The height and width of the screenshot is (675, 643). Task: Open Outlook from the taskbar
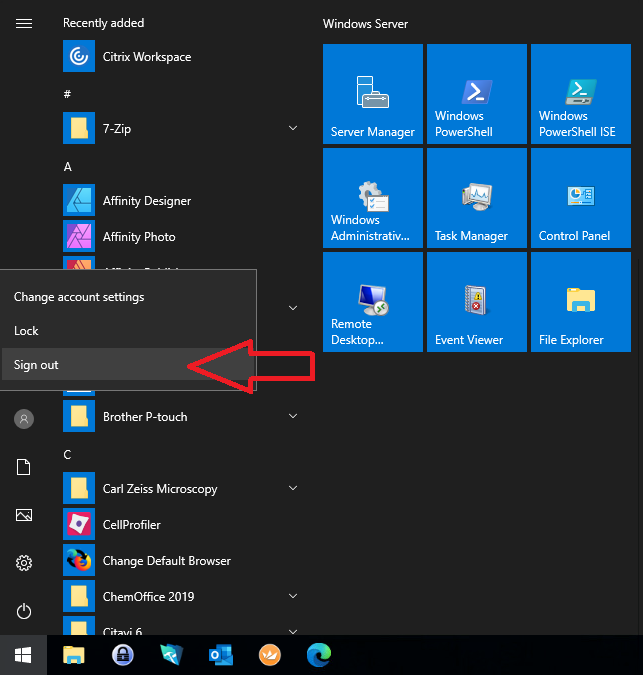pos(221,655)
